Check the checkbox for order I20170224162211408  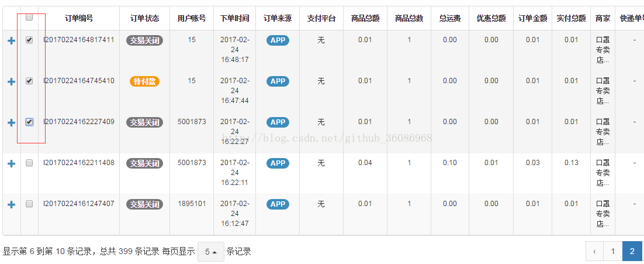[x=29, y=163]
